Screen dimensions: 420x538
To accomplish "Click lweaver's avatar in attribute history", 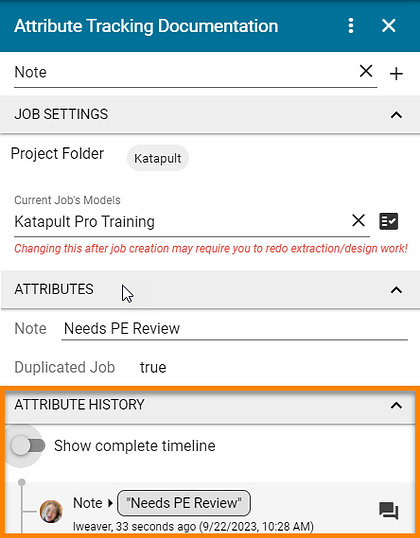I will pos(51,511).
